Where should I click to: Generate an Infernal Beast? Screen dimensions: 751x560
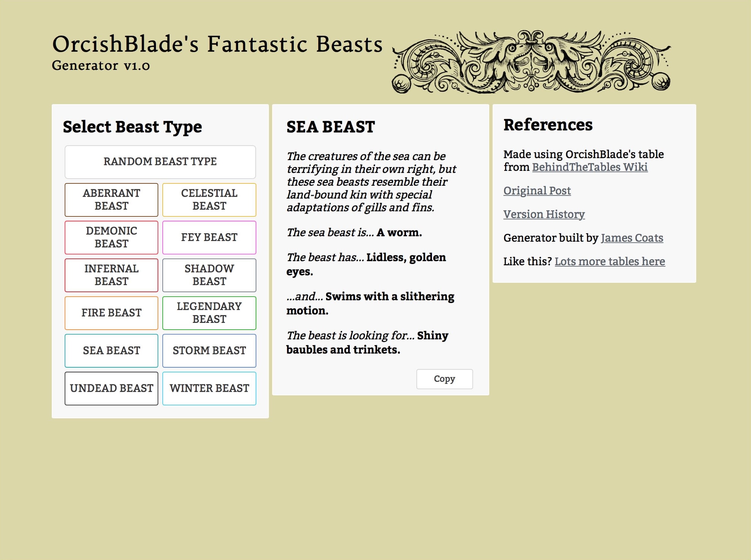click(111, 275)
